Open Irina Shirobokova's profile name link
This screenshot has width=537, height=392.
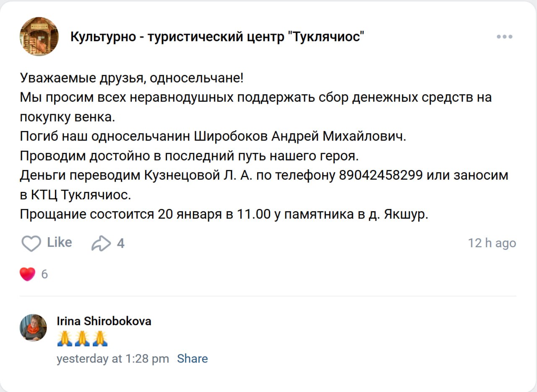(104, 321)
